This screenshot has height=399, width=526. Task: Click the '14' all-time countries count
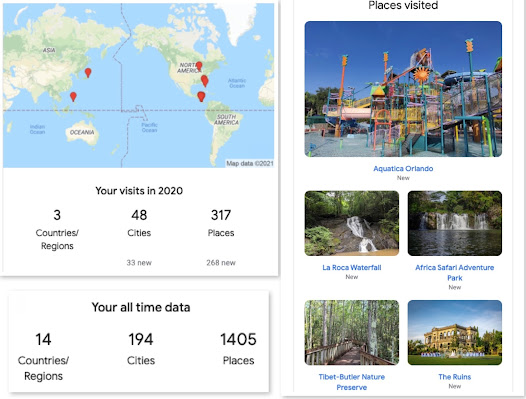point(43,339)
